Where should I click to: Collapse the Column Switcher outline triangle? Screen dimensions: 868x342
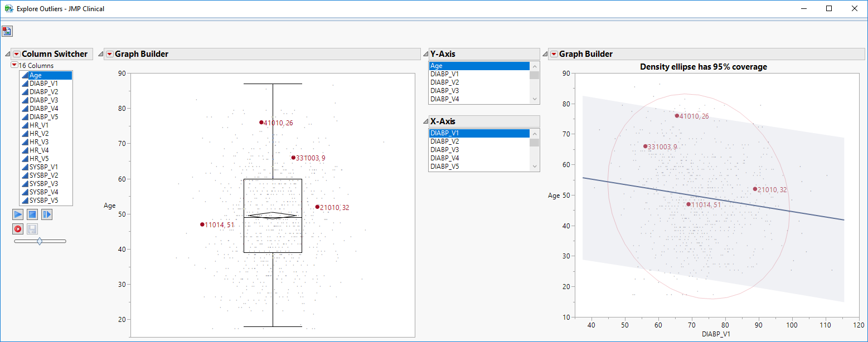7,55
